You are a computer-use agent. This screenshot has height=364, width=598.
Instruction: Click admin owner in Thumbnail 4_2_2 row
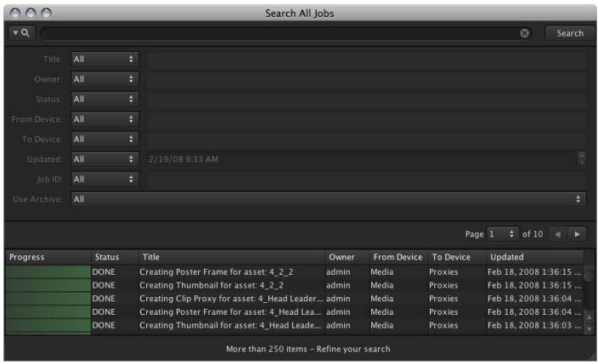tap(338, 285)
